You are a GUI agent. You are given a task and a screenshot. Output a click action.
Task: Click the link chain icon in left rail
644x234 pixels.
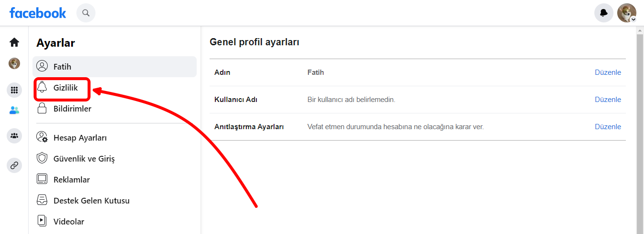(x=14, y=165)
